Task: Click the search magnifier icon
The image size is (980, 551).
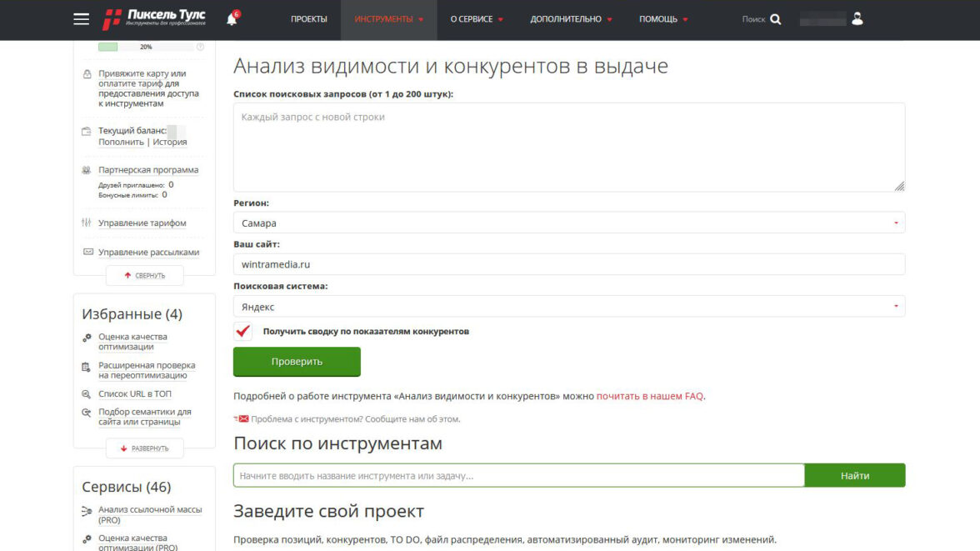Action: tap(776, 19)
